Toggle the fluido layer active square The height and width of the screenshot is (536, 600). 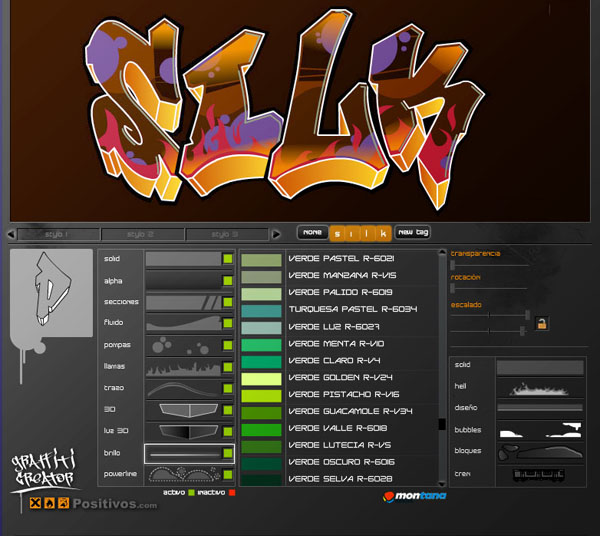[x=228, y=323]
